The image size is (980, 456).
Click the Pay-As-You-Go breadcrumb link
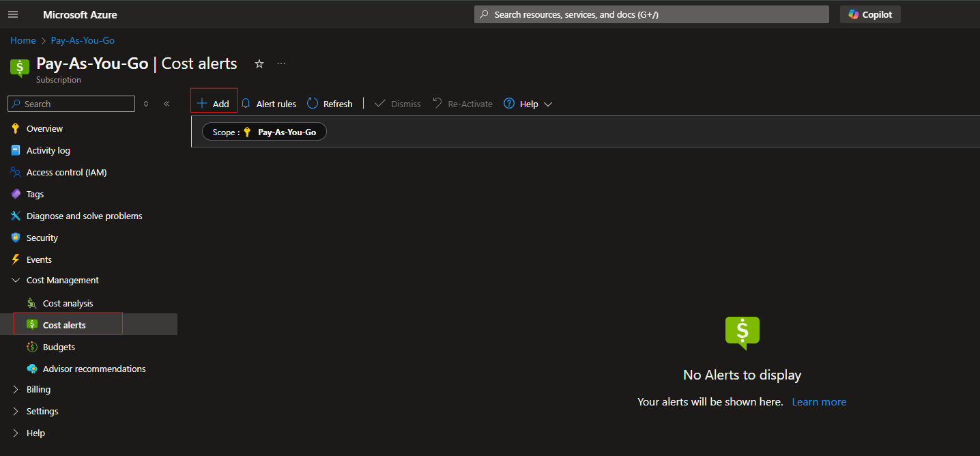tap(83, 40)
